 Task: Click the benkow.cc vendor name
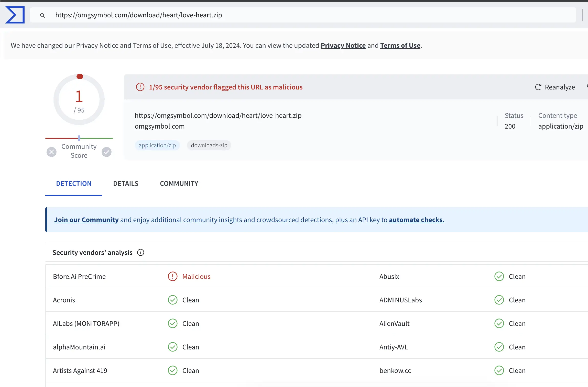395,371
